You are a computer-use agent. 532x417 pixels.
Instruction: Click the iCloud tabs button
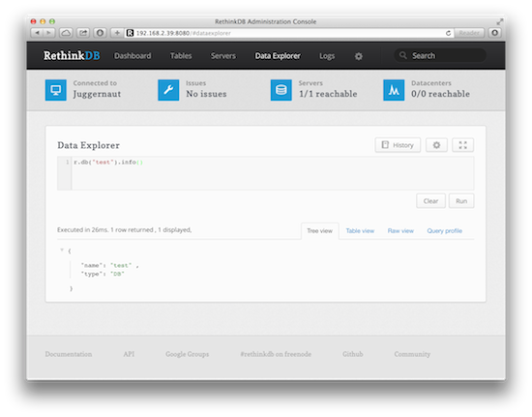66,33
